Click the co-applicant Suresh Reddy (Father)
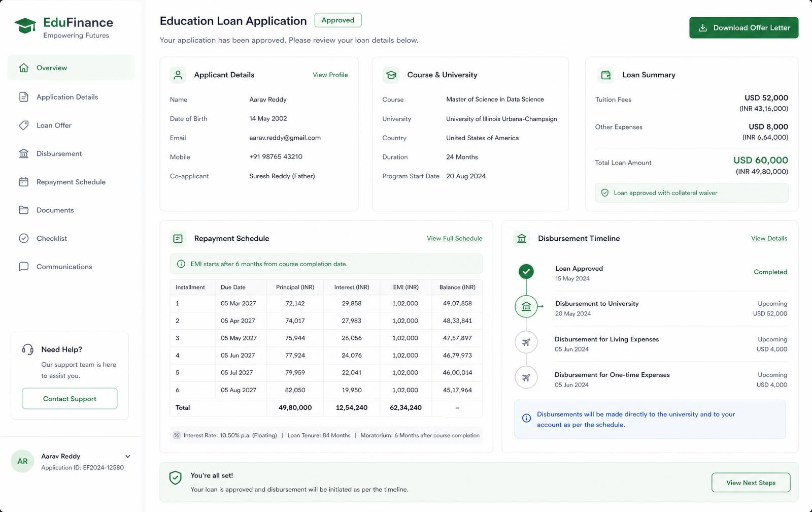 [x=282, y=176]
